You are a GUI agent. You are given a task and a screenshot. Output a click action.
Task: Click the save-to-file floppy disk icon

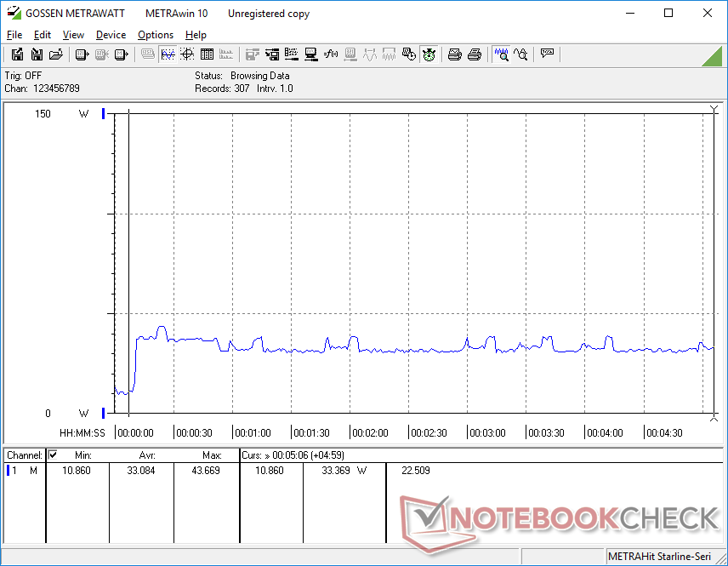[17, 54]
